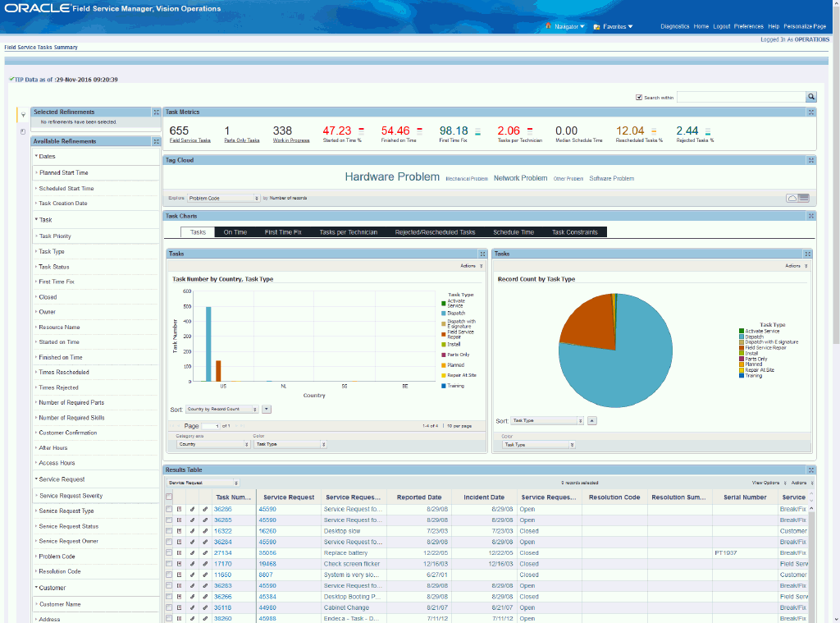
Task: Open the Country category axis dropdown
Action: (x=213, y=444)
